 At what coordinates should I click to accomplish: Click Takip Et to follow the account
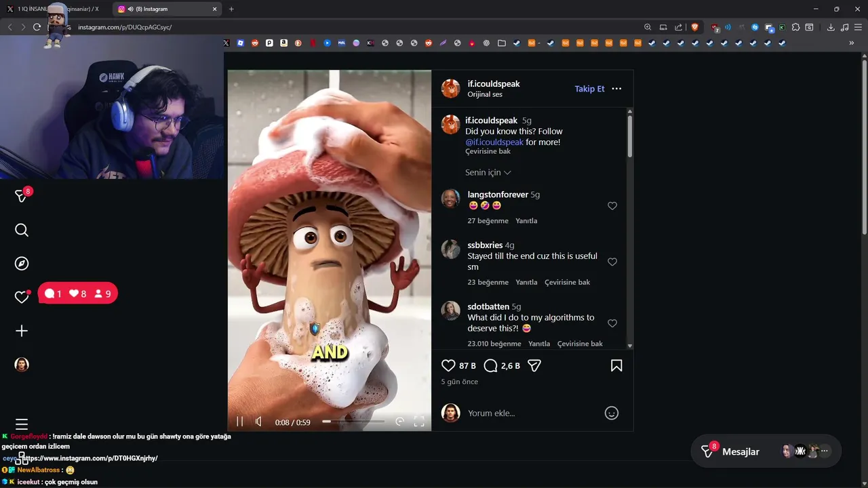(589, 89)
